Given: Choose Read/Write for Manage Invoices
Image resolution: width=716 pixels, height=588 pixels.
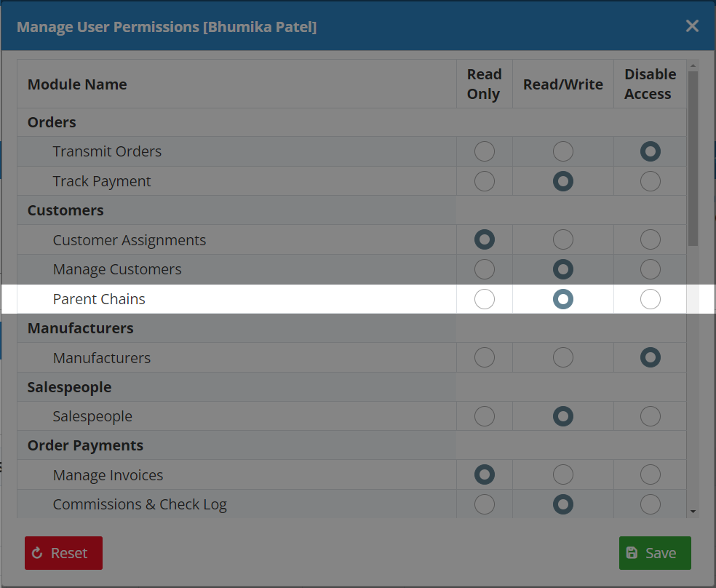Looking at the screenshot, I should (562, 475).
